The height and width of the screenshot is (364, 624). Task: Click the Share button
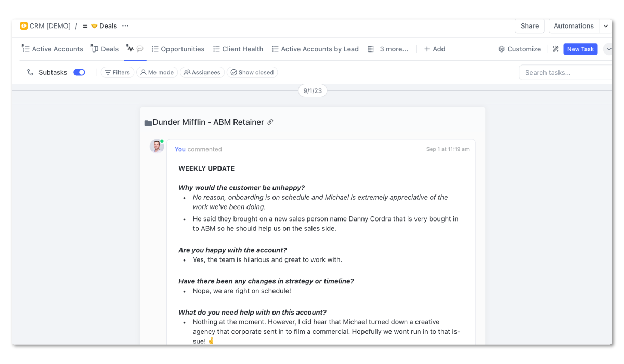click(x=529, y=25)
